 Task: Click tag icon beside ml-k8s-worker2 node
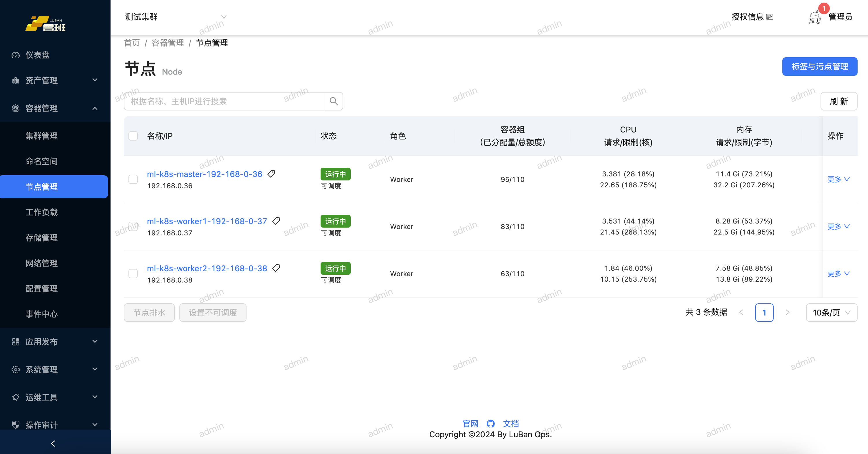coord(276,268)
